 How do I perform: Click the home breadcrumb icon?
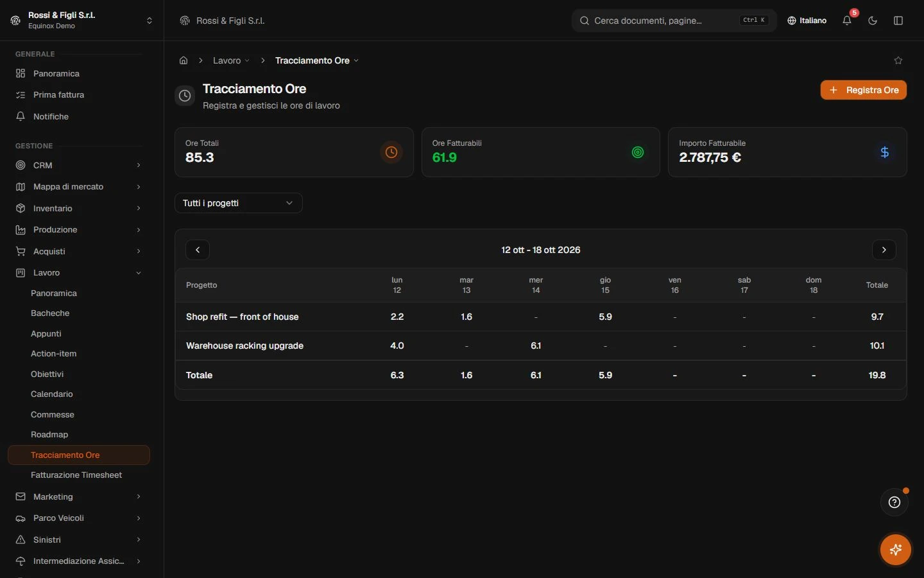(x=184, y=60)
